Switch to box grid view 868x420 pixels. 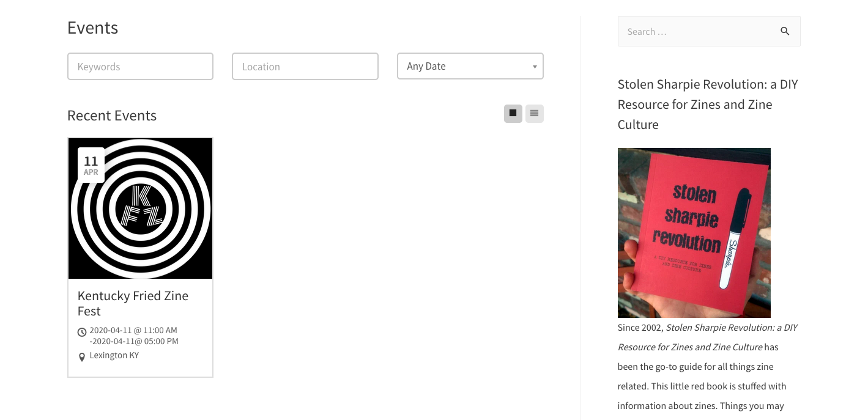(513, 113)
